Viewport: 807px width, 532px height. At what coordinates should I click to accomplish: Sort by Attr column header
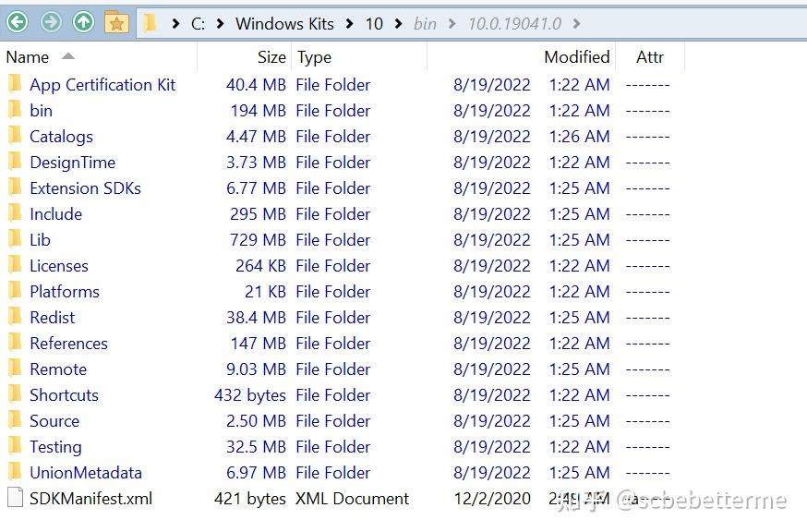pos(650,56)
